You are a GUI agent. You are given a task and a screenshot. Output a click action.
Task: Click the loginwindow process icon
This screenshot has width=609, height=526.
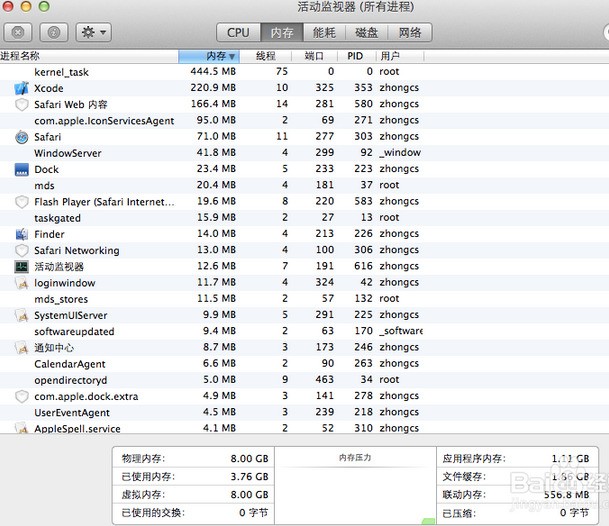(x=22, y=283)
